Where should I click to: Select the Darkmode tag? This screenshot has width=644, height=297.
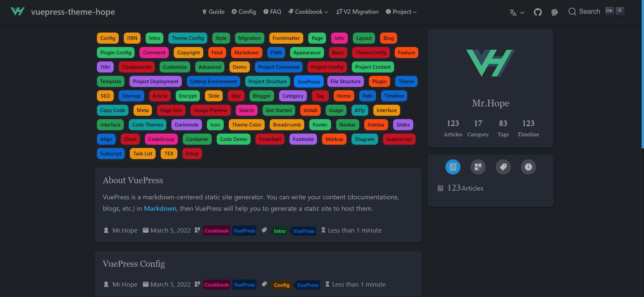186,125
